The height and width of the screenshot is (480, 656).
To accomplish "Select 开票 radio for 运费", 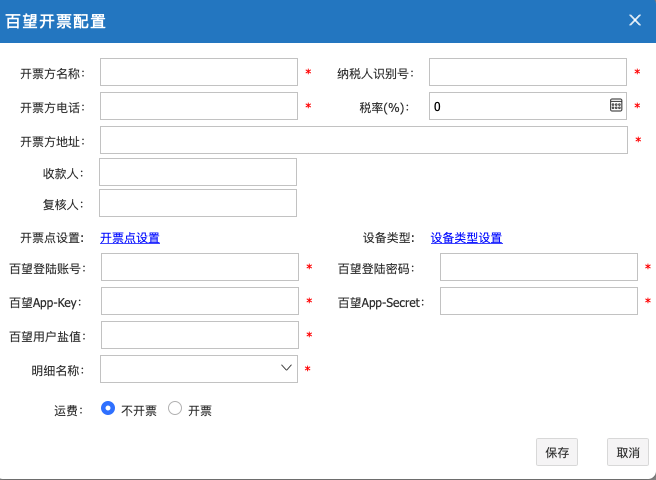I will 175,408.
